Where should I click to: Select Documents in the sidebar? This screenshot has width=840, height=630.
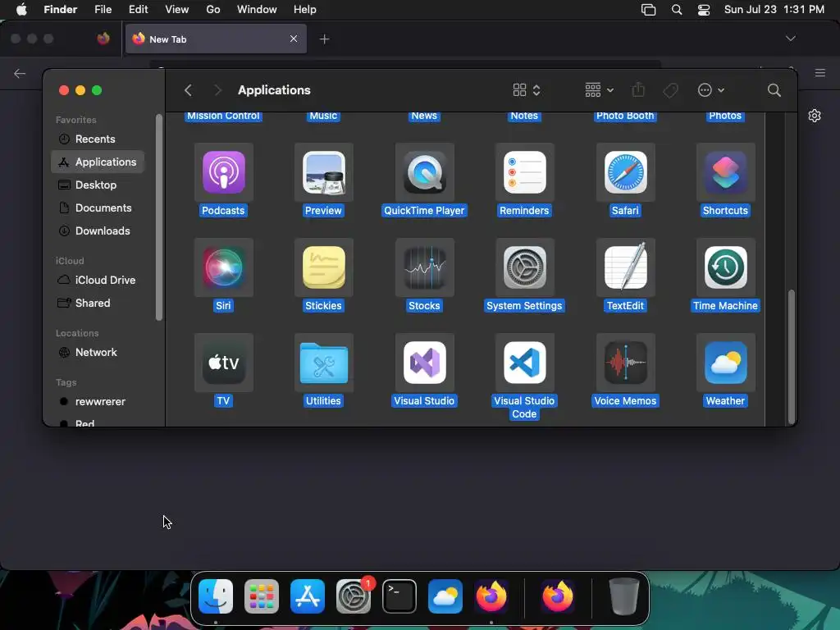point(98,208)
